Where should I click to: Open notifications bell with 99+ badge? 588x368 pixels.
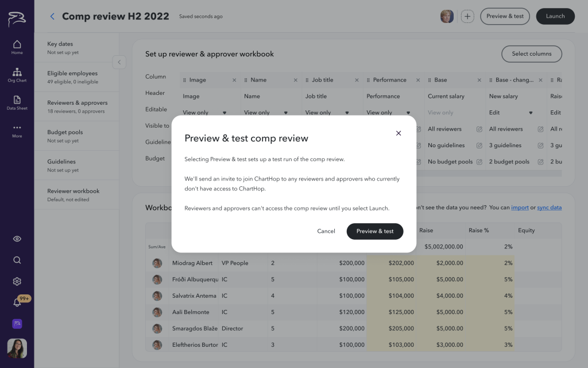coord(17,302)
